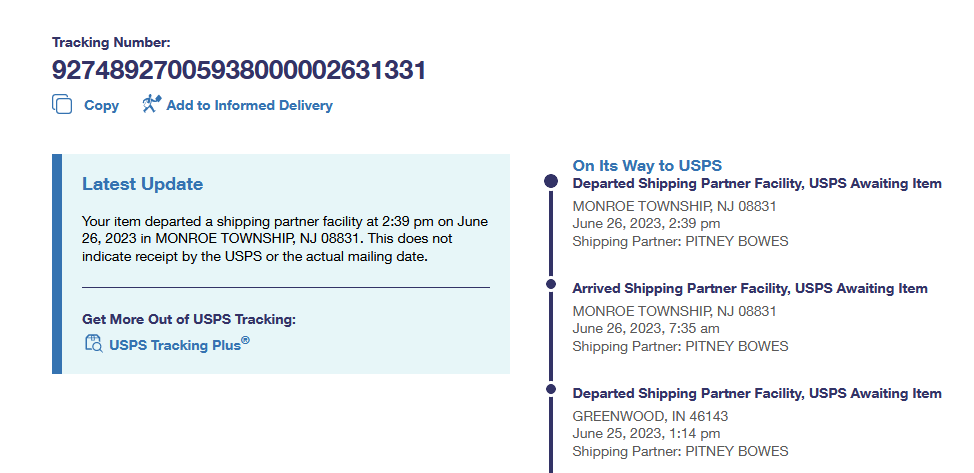Image resolution: width=974 pixels, height=473 pixels.
Task: Click the June 26, 2023, 2:39 pm timeline timestamp
Action: click(646, 223)
